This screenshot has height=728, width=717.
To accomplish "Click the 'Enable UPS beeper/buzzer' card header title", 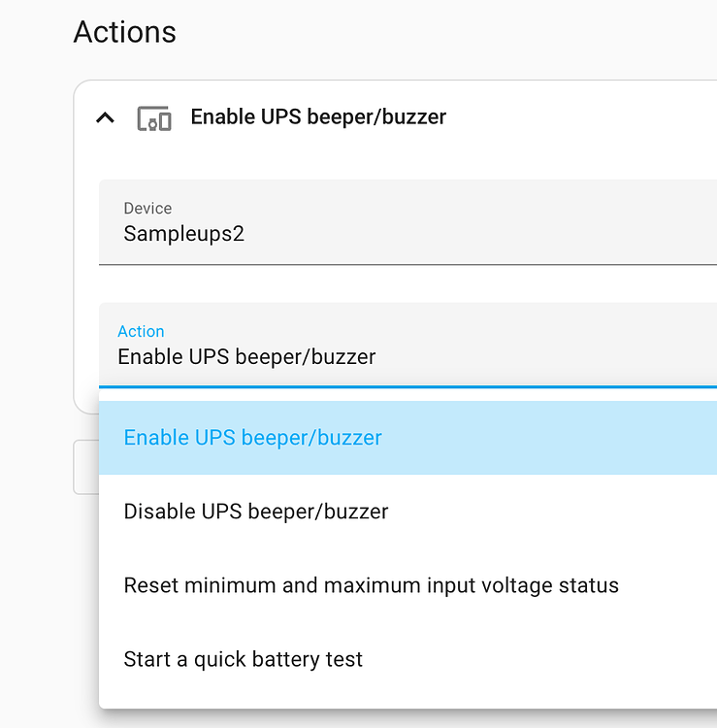I will click(318, 117).
